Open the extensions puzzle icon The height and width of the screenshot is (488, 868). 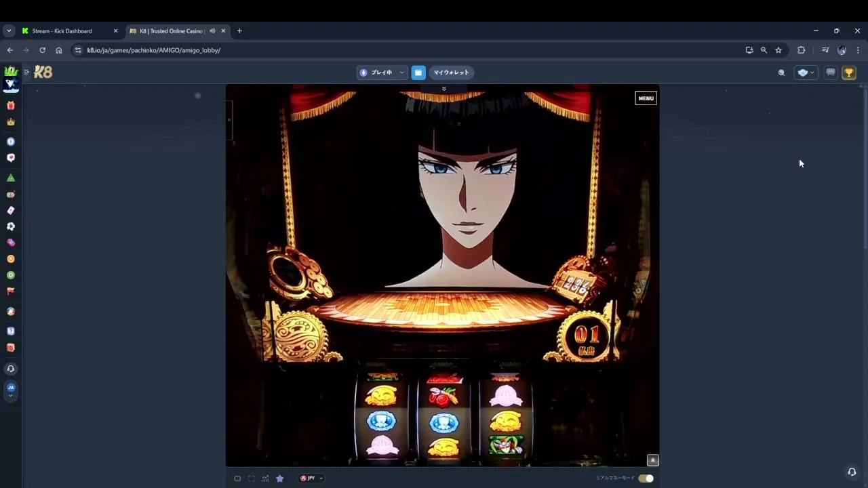[801, 50]
